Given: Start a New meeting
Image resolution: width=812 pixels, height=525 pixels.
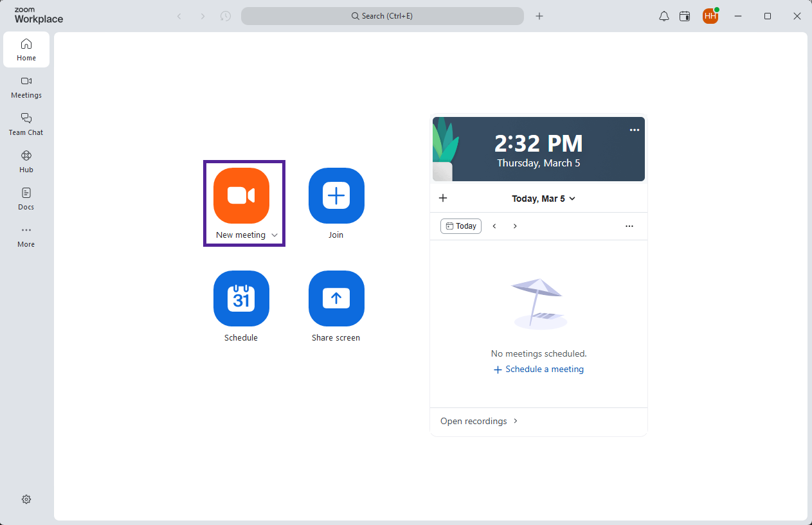Looking at the screenshot, I should pos(241,196).
